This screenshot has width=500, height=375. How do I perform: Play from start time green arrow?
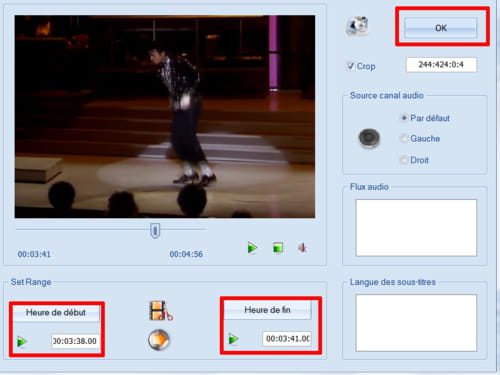(22, 342)
